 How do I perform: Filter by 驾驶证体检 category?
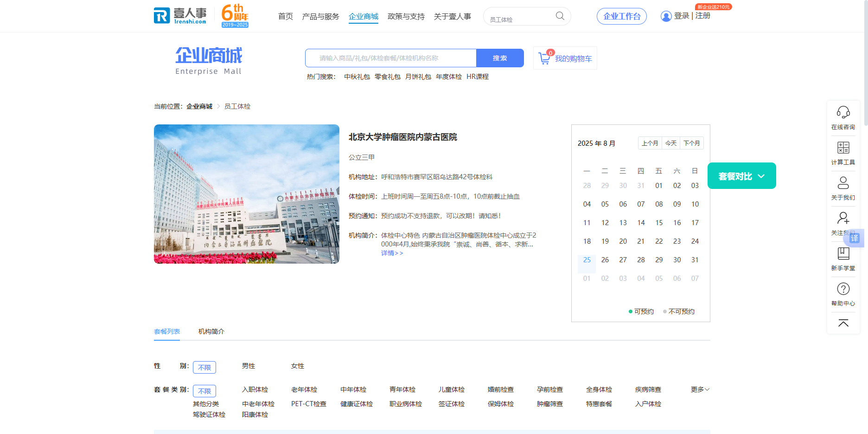[x=209, y=415]
